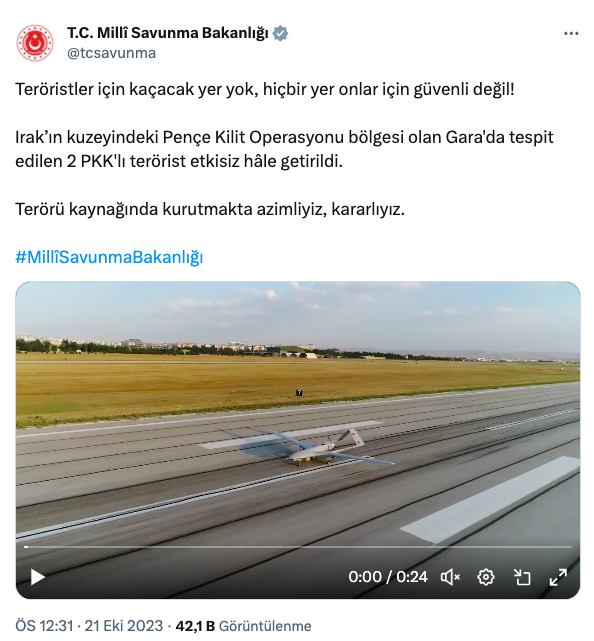The height and width of the screenshot is (641, 594).
Task: Click the #MillîSavunmaBakanlığı hashtag
Action: click(x=109, y=257)
